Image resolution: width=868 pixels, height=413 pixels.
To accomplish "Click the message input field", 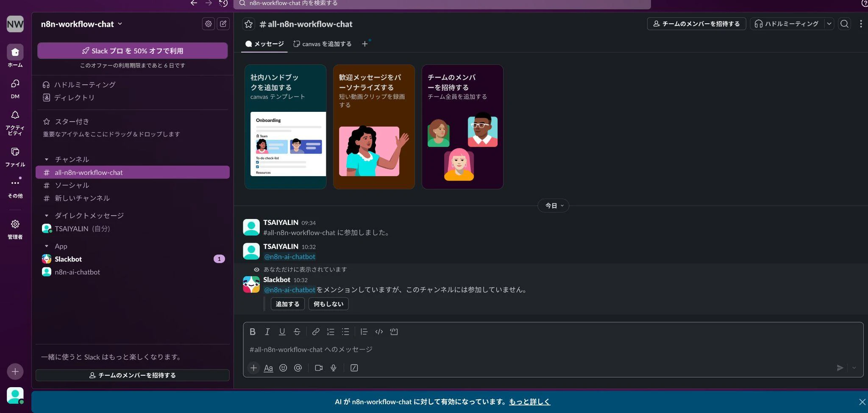I will click(553, 349).
